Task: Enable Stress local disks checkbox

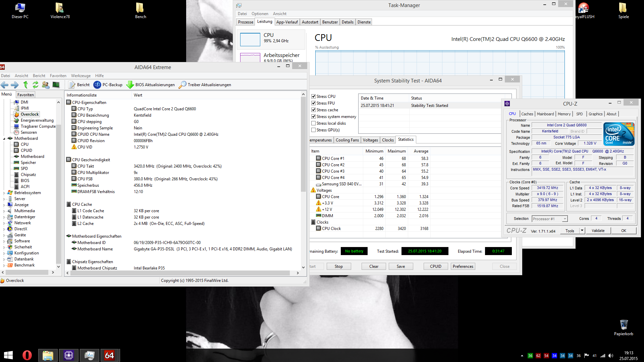Action: point(314,123)
